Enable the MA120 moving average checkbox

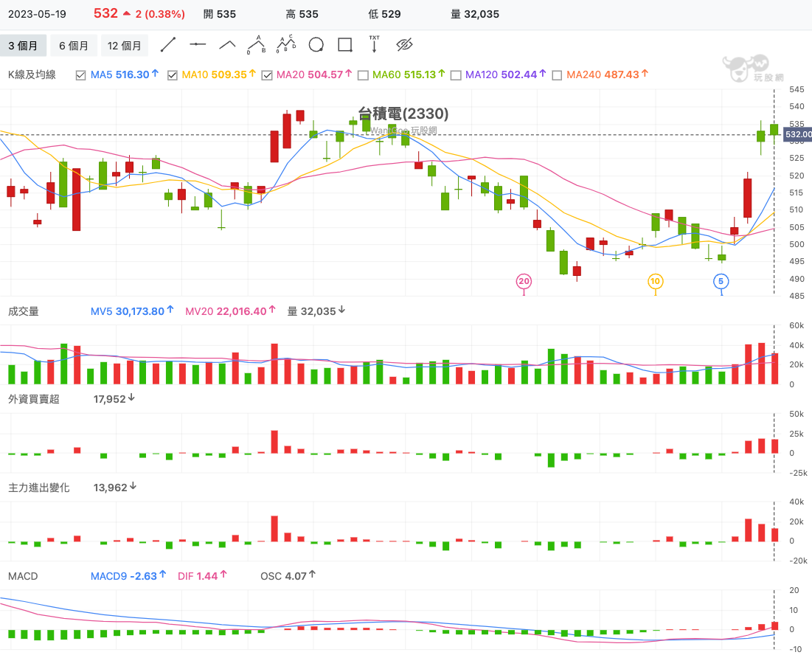point(456,74)
